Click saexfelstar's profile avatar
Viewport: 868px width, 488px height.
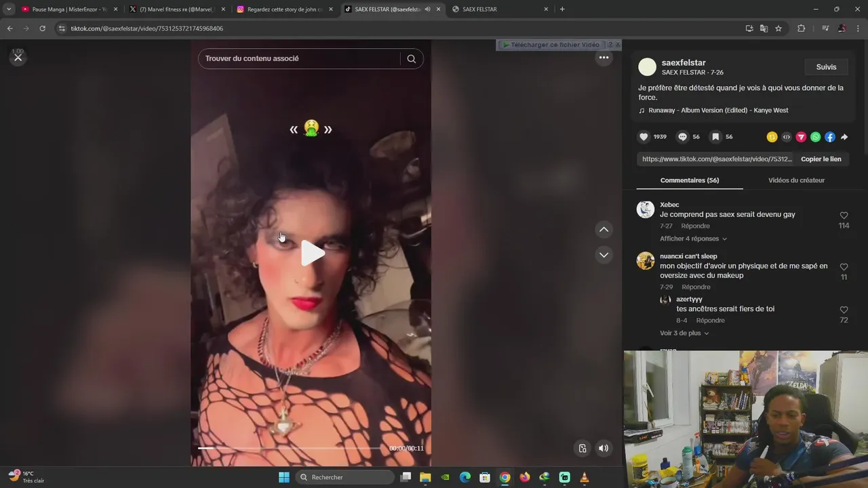click(648, 66)
